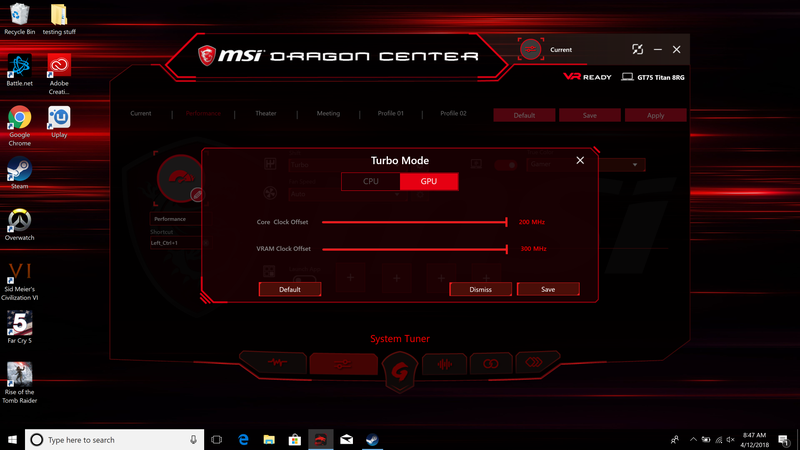Click the Current profile icon in title bar
Screen dimensions: 800x450
point(531,49)
